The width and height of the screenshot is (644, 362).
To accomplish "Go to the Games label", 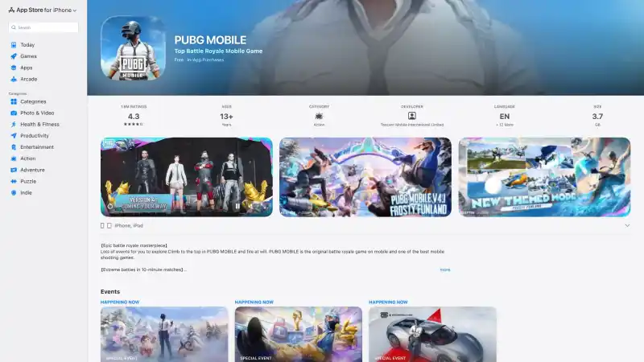I will 28,56.
